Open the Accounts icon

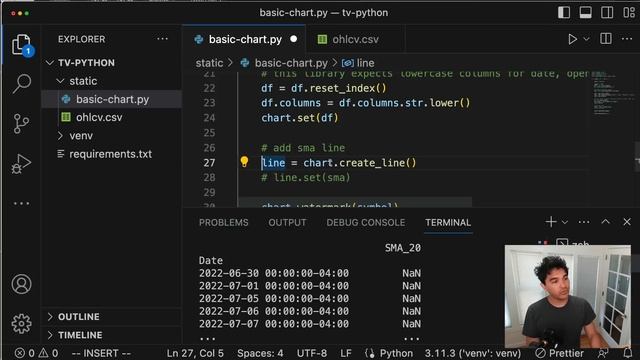click(x=21, y=284)
